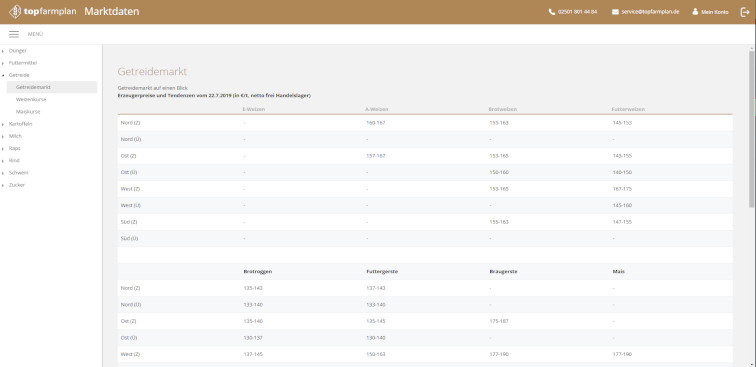Click the Mein Konto person icon
Image resolution: width=756 pixels, height=367 pixels.
695,12
